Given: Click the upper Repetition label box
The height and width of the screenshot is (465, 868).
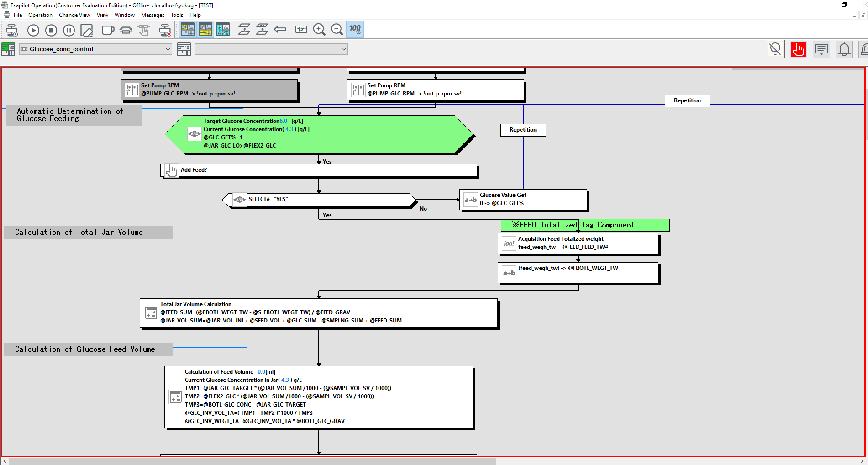Looking at the screenshot, I should [687, 100].
